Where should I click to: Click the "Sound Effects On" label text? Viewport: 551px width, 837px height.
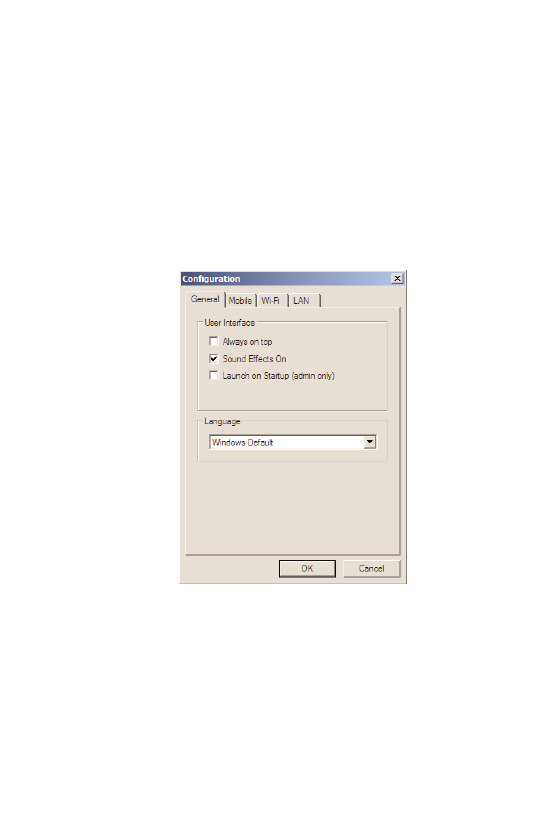[x=255, y=359]
